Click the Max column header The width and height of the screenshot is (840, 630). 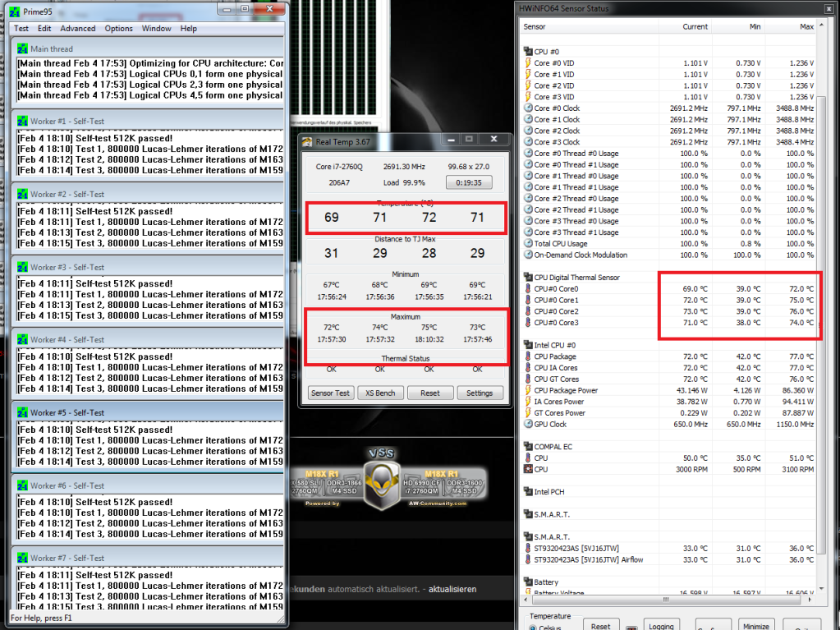806,26
